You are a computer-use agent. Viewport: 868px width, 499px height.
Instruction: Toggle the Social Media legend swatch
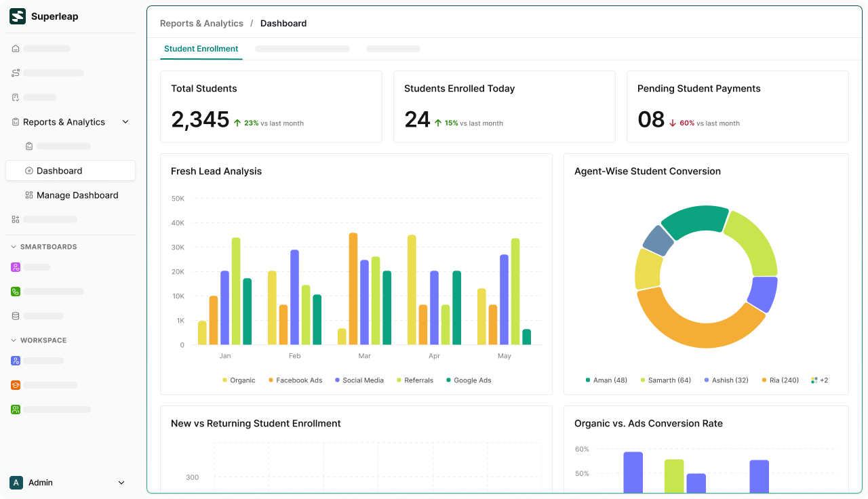pos(337,380)
